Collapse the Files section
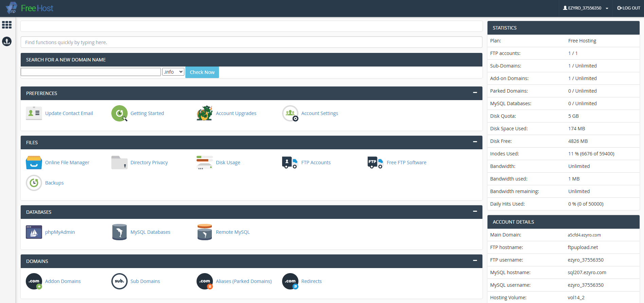 (x=475, y=142)
